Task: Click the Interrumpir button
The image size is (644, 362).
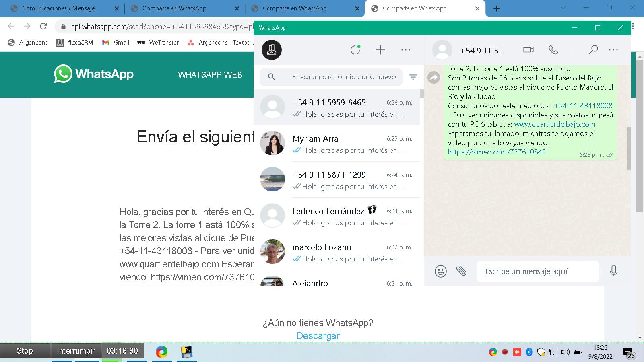Action: [76, 351]
